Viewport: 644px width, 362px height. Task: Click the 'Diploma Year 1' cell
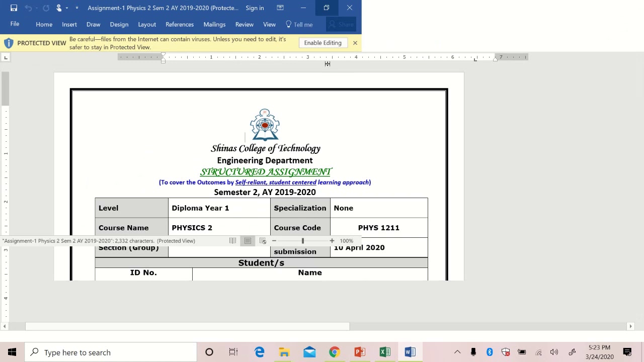(x=219, y=208)
